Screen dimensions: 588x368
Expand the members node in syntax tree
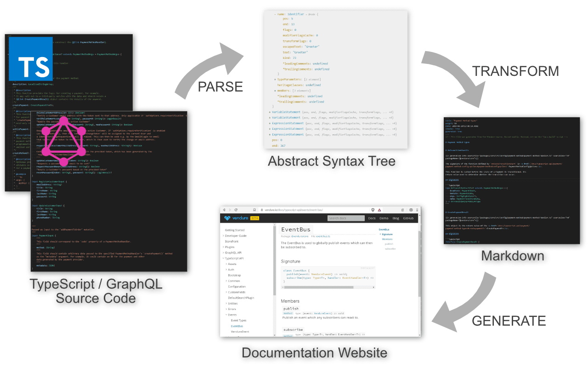(x=275, y=91)
